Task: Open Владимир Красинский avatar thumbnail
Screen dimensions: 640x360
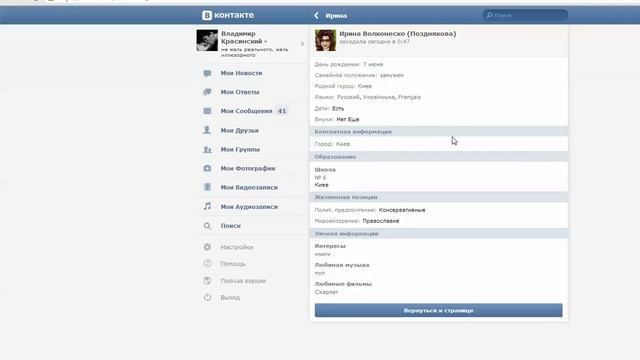Action: click(207, 40)
